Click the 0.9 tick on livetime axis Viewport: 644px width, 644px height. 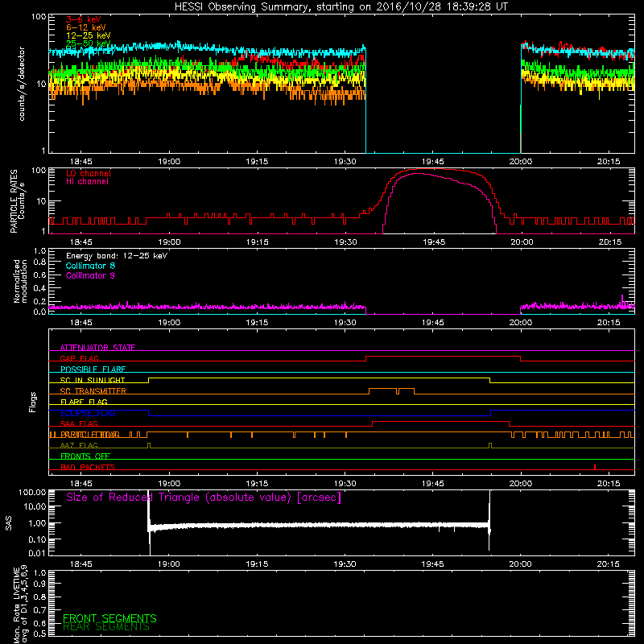(x=39, y=584)
